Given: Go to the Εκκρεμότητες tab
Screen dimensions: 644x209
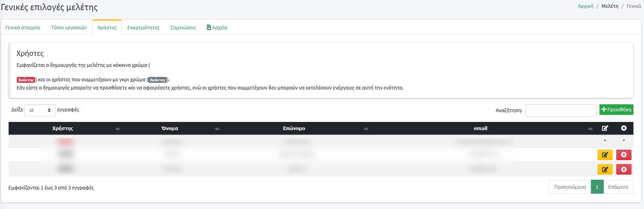Looking at the screenshot, I should point(143,28).
